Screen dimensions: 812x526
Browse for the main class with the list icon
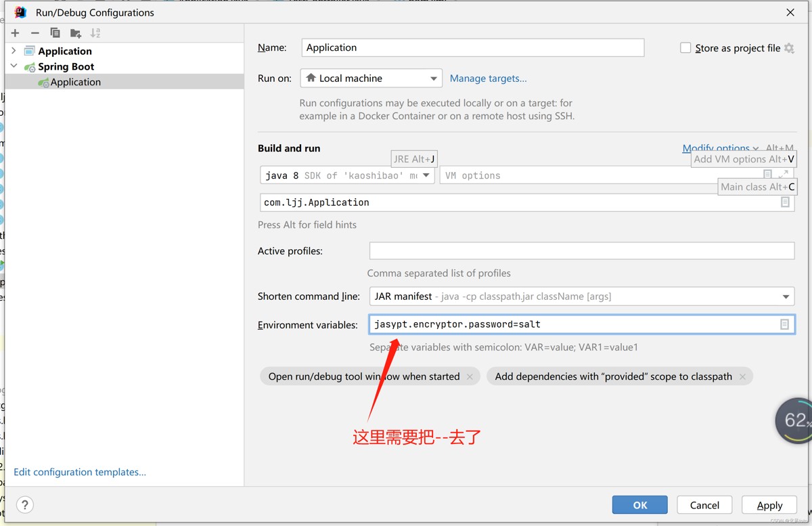click(x=785, y=202)
